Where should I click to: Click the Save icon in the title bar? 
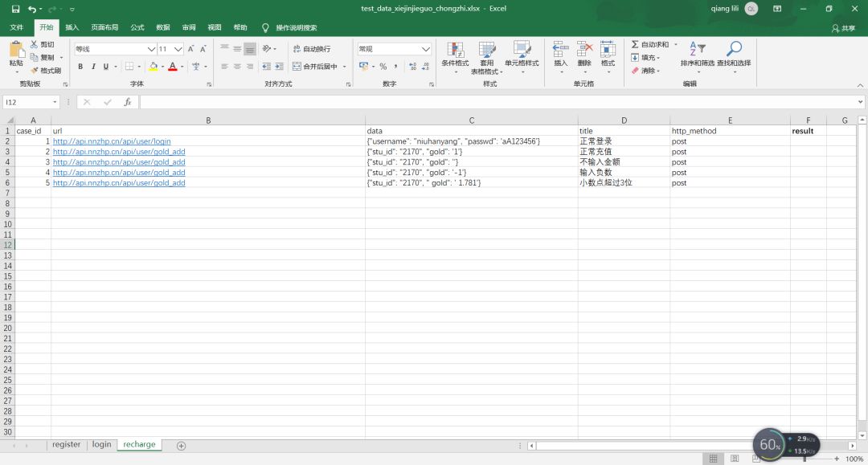tap(15, 9)
